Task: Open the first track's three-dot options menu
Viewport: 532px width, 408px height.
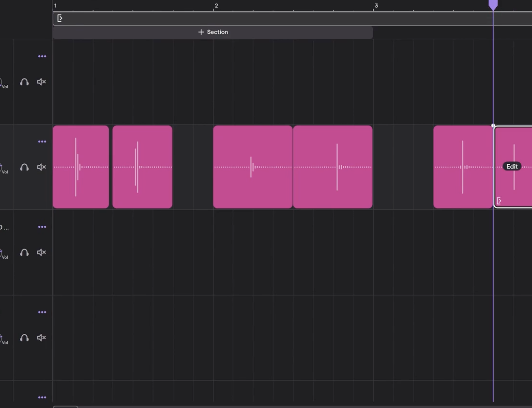Action: (x=42, y=56)
